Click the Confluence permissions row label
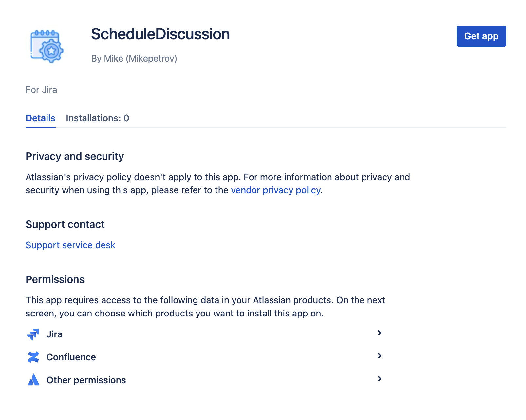This screenshot has height=420, width=526. 71,357
